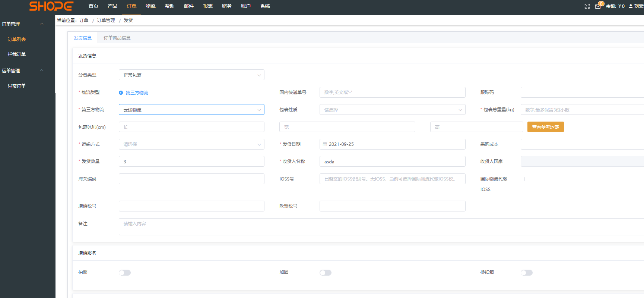The image size is (644, 298).
Task: Click the 国内快递单号 input field
Action: pyautogui.click(x=392, y=92)
